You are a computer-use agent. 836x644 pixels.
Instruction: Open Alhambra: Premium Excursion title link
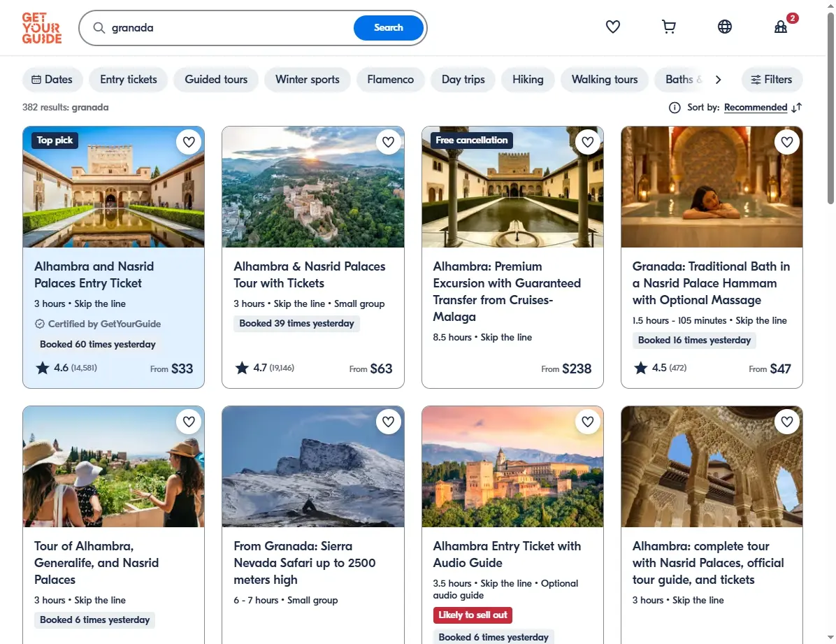point(507,292)
